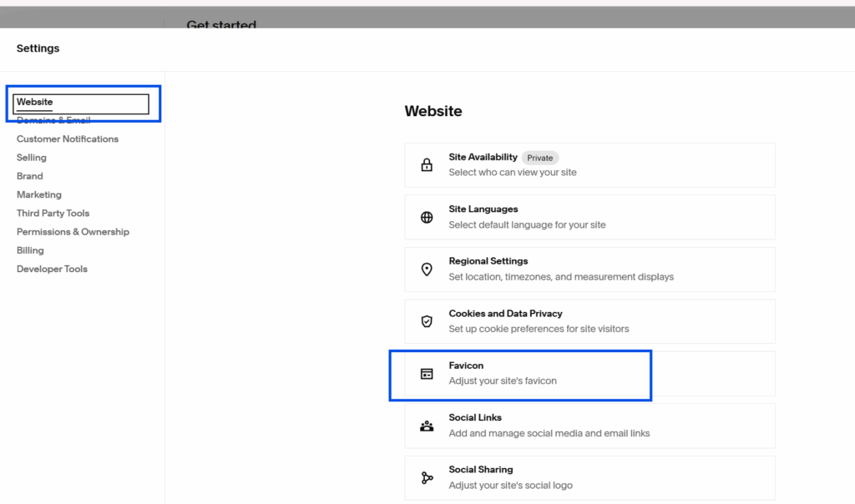Screen dimensions: 855x504
Task: Click the location pin Regional Settings icon
Action: click(427, 270)
